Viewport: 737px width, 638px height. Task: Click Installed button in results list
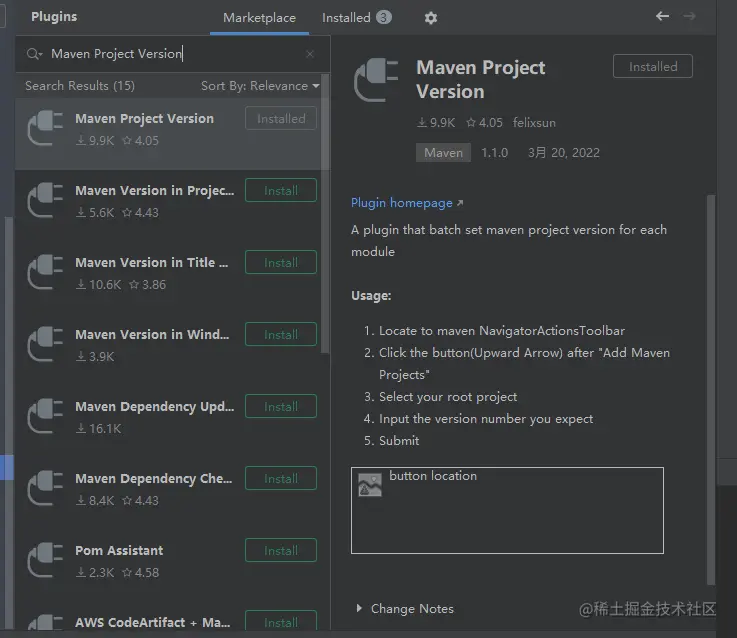(x=281, y=118)
